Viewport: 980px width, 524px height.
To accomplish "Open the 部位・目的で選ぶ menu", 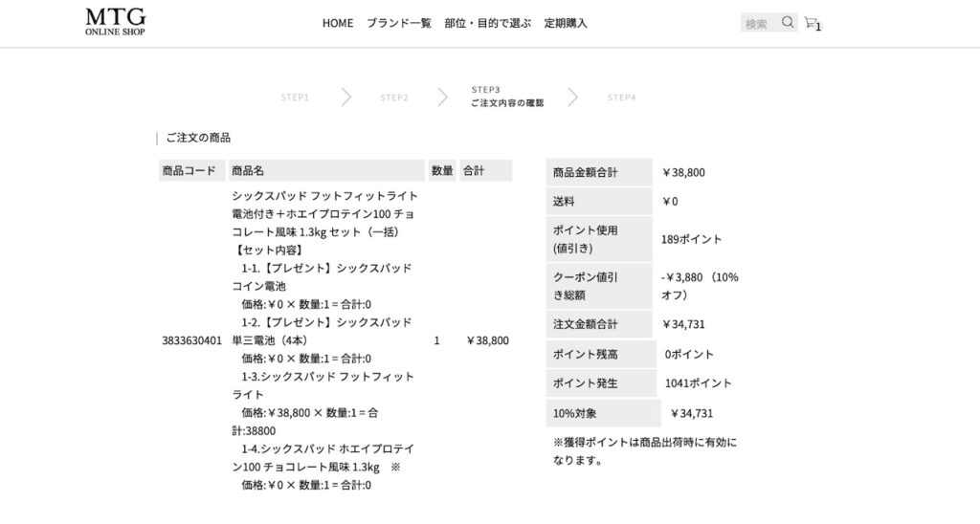I will tap(487, 23).
